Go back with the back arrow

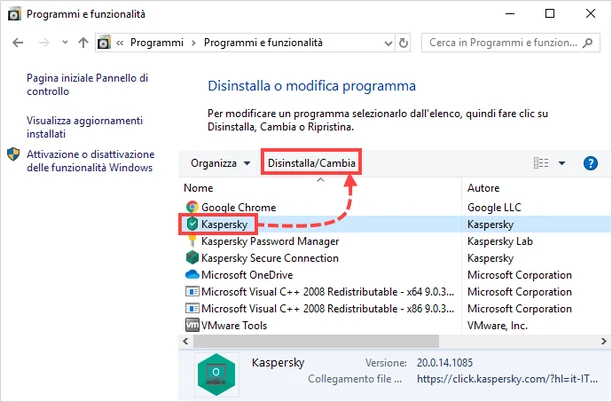(18, 43)
